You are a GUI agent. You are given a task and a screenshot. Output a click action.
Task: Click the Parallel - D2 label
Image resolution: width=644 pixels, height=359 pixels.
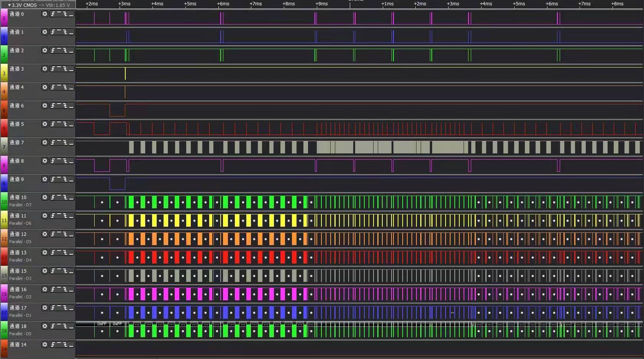tap(20, 297)
